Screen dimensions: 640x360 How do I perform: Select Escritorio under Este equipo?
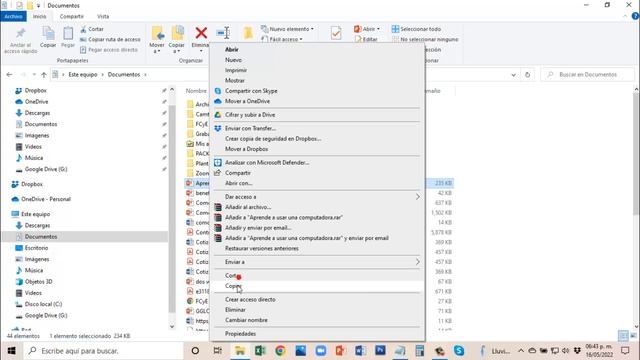tap(36, 248)
